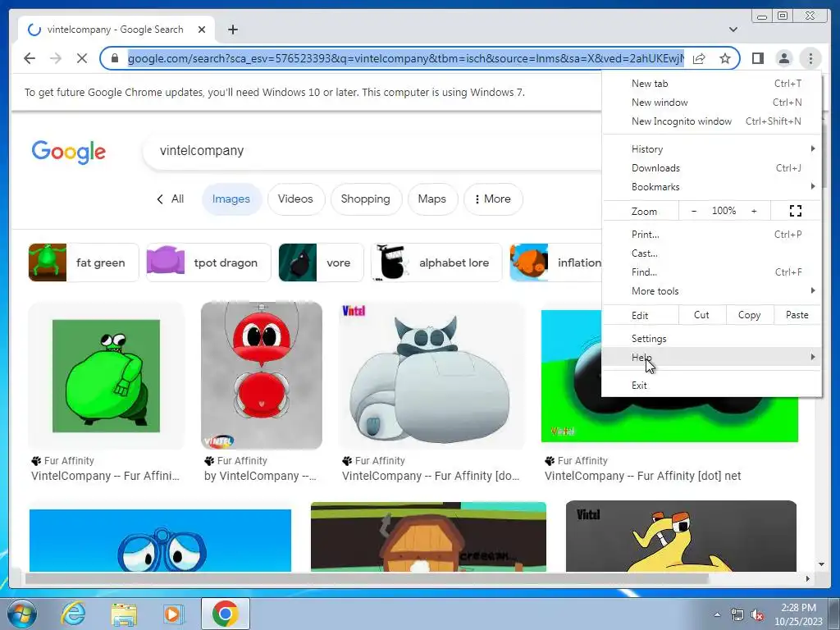Screen dimensions: 840x630
Task: Click Cut in the Edit row
Action: (x=702, y=315)
